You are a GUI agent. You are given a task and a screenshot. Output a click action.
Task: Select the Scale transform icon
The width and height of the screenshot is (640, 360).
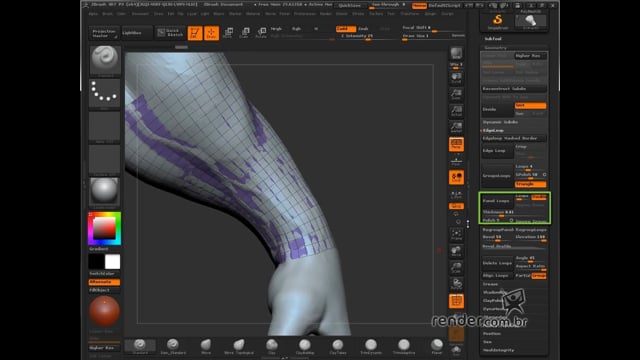(244, 33)
